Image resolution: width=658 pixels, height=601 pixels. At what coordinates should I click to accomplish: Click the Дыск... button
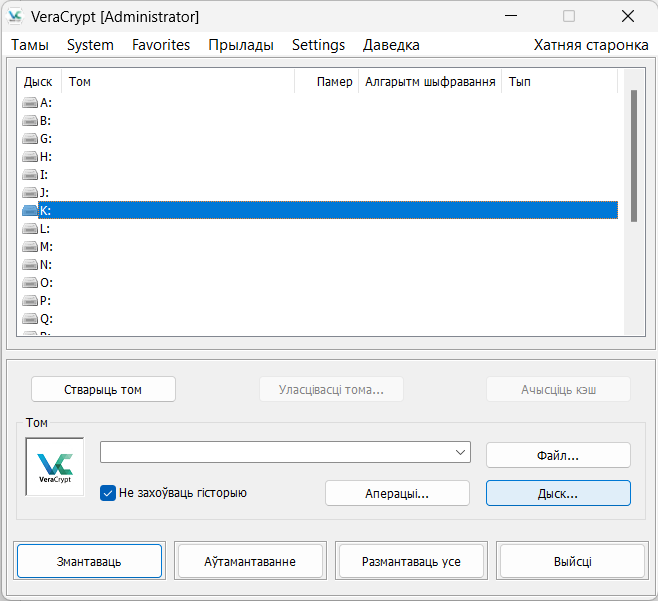tap(558, 493)
